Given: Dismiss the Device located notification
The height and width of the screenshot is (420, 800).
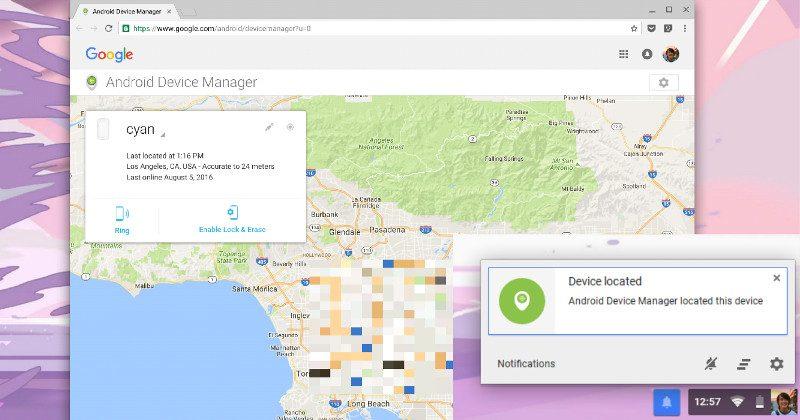Looking at the screenshot, I should point(777,278).
